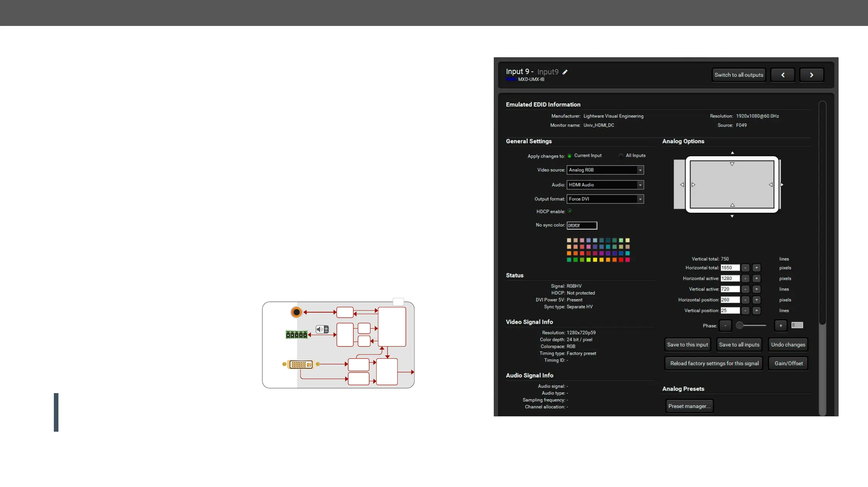Click the Phase slider handle
The image size is (868, 487).
740,326
